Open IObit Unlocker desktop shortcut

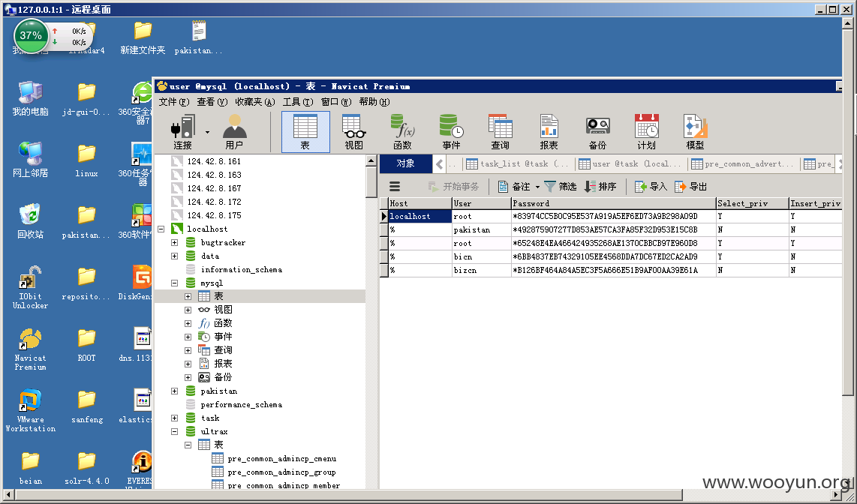30,287
